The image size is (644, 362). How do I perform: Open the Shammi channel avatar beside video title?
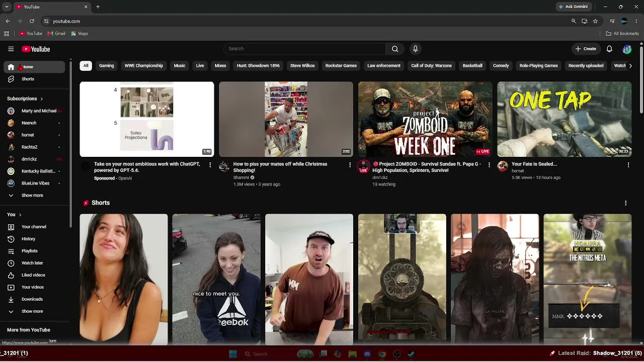tap(224, 166)
